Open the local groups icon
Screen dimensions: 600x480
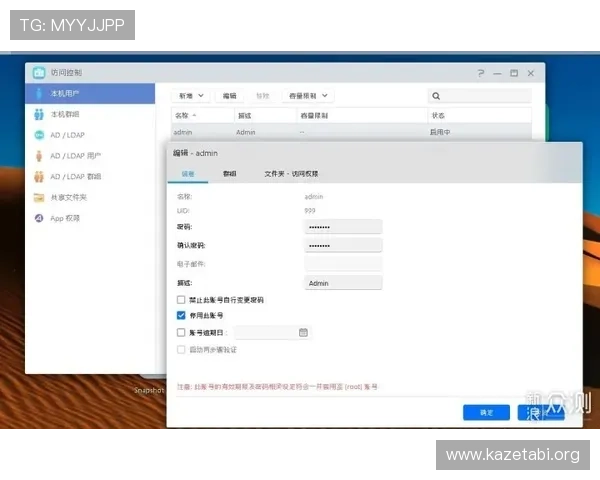39,114
